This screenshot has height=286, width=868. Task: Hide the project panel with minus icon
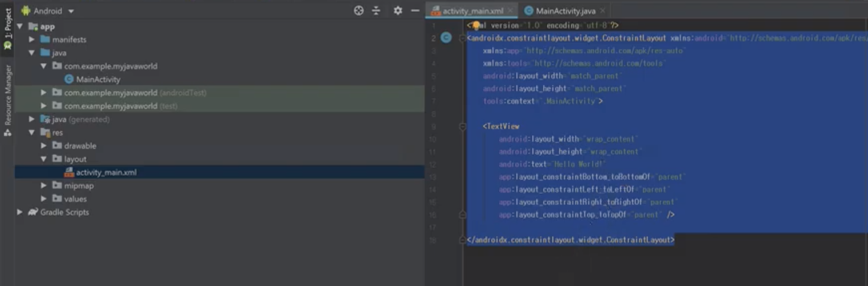click(x=415, y=11)
